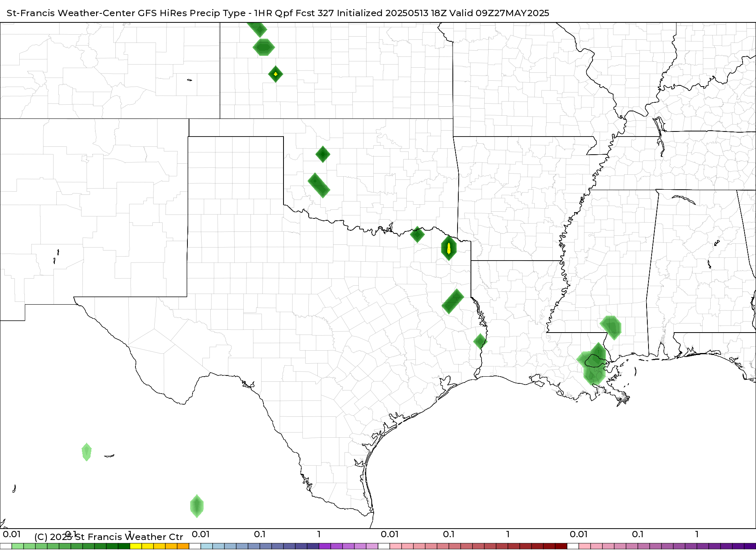
Task: Select the darkest maroon legend swatch
Action: coord(561,546)
